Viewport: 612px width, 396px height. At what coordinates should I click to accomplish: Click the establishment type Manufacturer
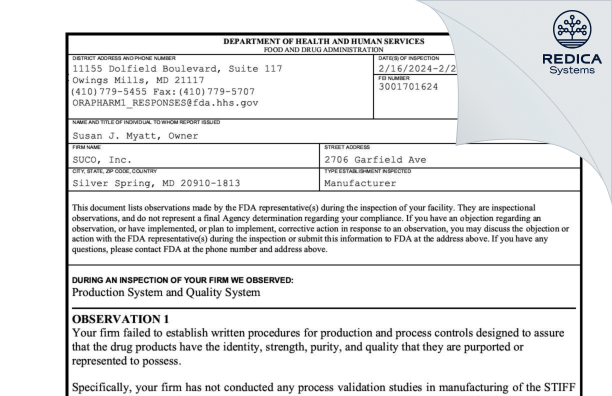(x=360, y=183)
